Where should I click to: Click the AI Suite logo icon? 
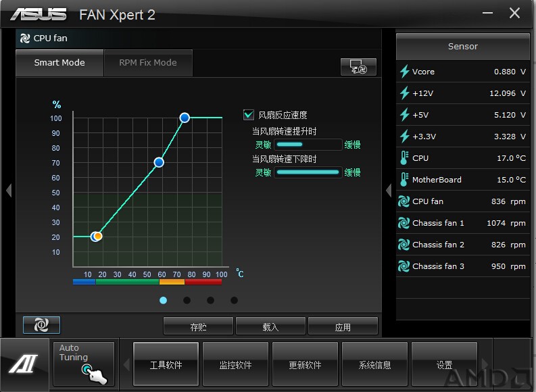pos(24,364)
